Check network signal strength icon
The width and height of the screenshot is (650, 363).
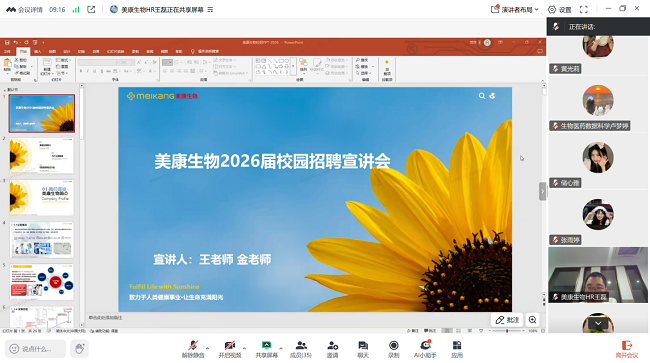76,10
